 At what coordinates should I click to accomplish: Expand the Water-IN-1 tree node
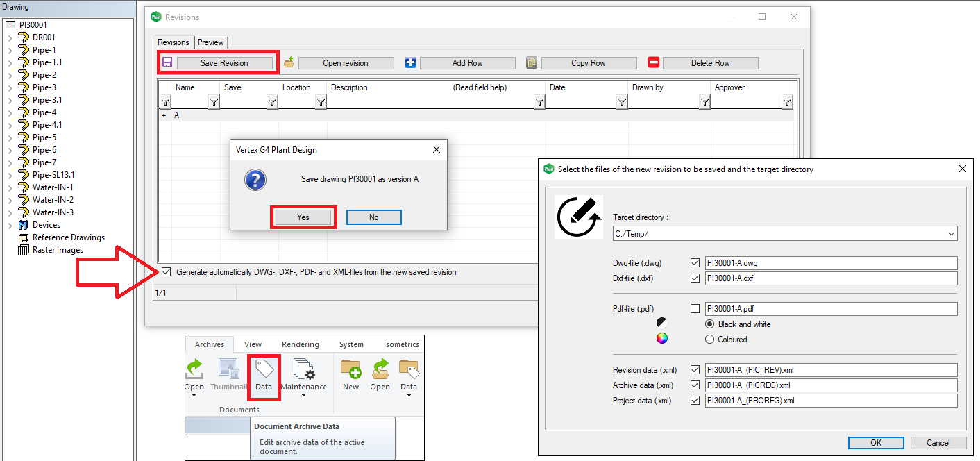pos(10,187)
